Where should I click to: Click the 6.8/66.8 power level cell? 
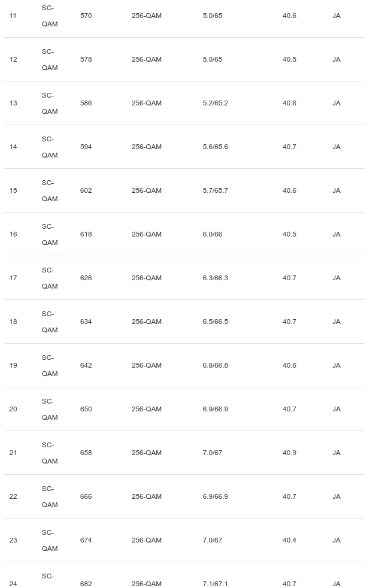pyautogui.click(x=215, y=365)
